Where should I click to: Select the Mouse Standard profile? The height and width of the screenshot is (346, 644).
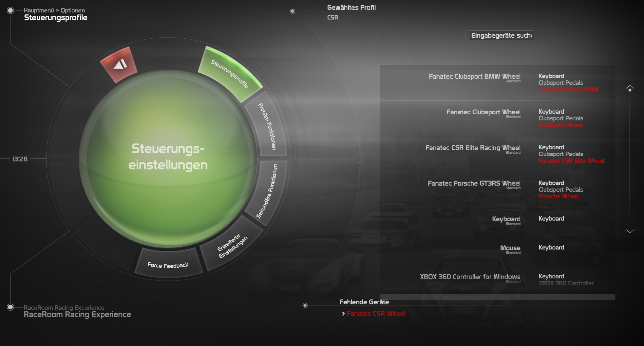[x=498, y=251]
